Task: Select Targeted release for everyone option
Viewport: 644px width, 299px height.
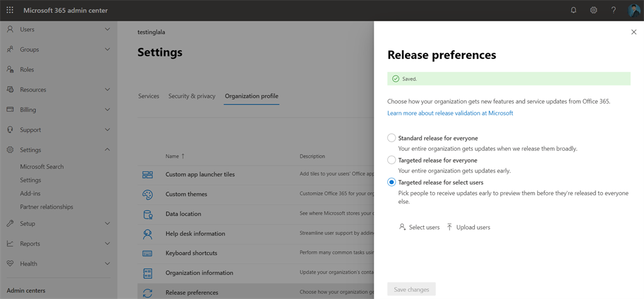Action: click(x=392, y=160)
